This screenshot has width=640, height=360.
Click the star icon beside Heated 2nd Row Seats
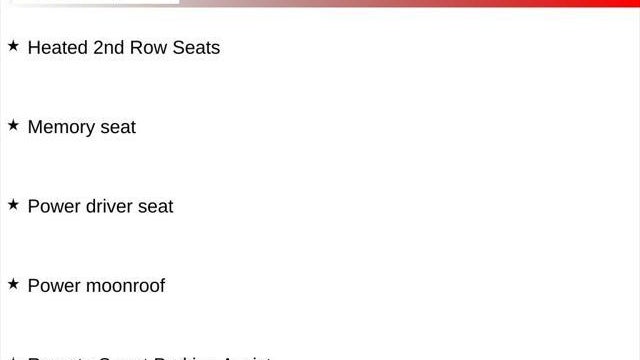[13, 46]
